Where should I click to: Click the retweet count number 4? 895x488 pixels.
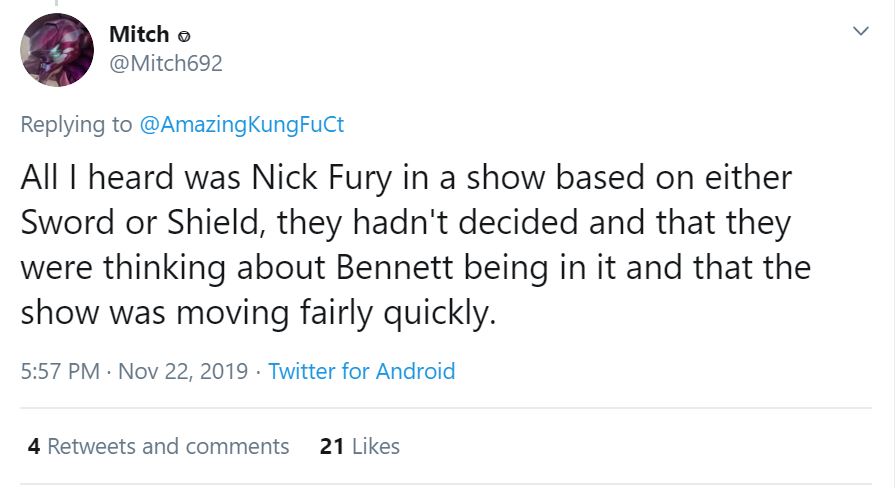point(34,446)
